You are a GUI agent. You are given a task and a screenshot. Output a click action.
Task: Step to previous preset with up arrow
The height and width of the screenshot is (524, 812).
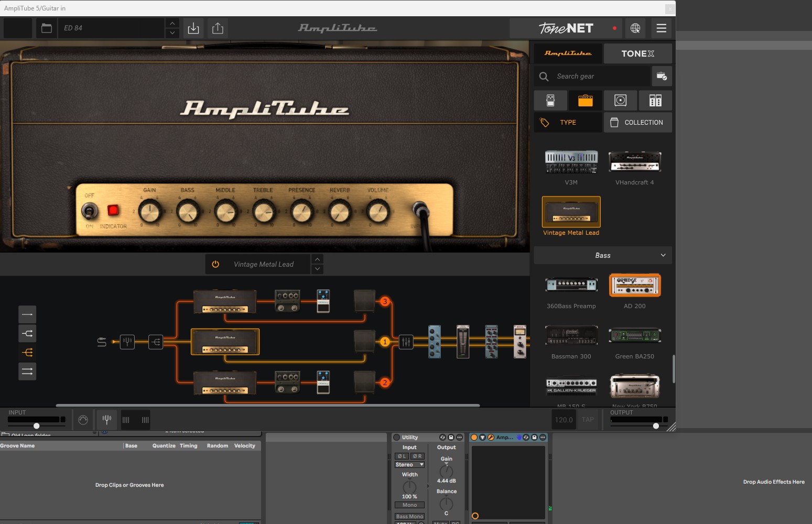pos(172,23)
